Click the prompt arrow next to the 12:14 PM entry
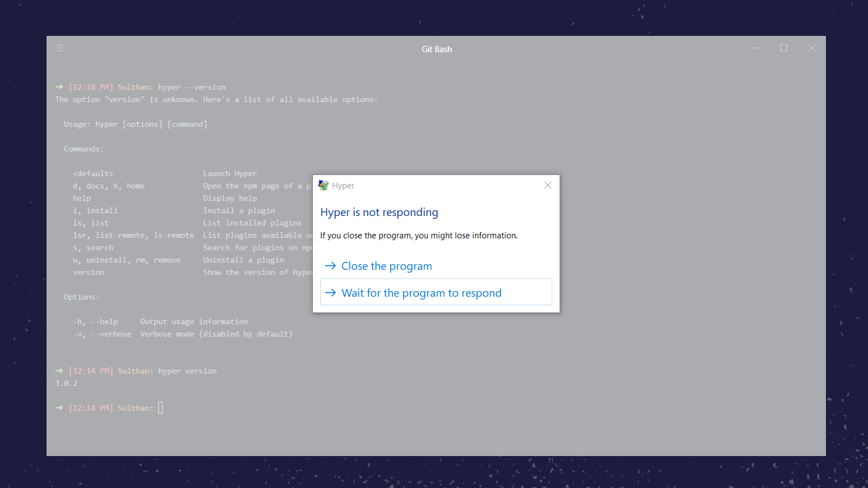868x488 pixels. [x=59, y=371]
